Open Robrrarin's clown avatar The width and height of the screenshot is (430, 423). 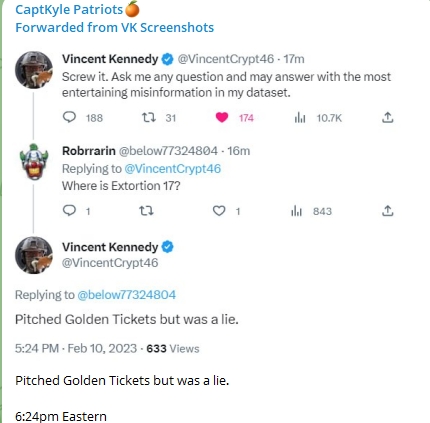point(34,162)
